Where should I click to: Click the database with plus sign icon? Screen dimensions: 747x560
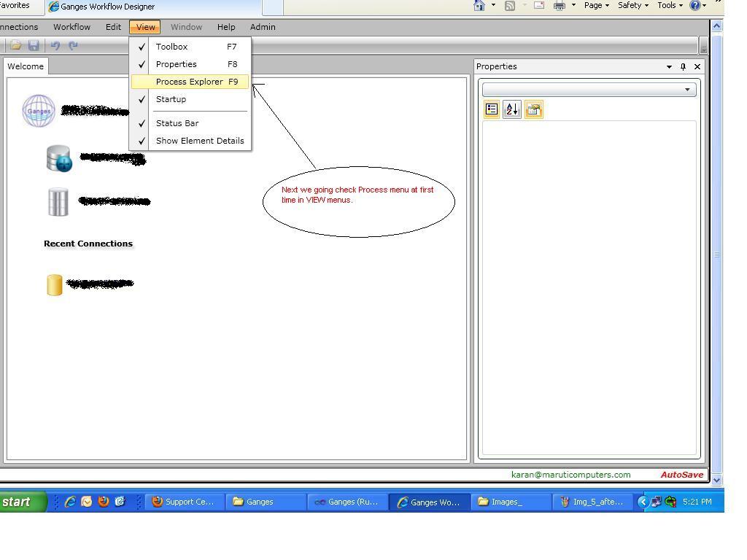(x=59, y=158)
